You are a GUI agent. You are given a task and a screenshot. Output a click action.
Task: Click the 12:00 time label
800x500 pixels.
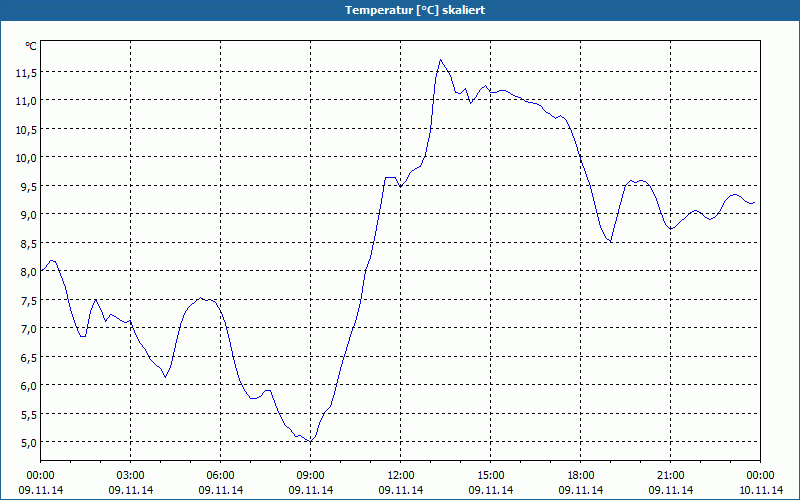pos(401,476)
